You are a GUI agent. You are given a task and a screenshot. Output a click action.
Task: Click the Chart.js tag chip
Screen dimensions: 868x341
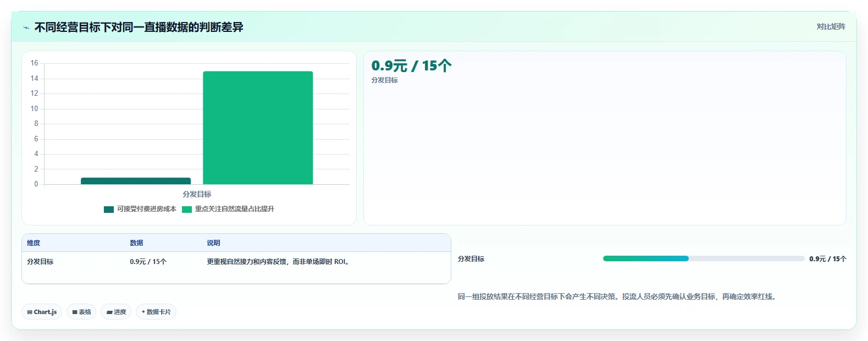coord(42,312)
